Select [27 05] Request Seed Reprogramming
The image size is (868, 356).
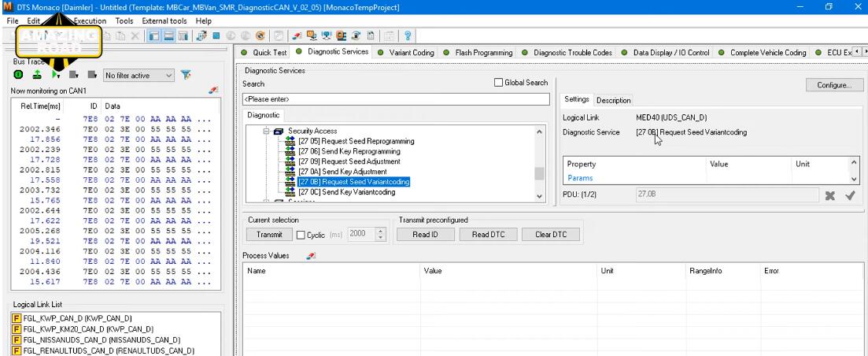[356, 141]
